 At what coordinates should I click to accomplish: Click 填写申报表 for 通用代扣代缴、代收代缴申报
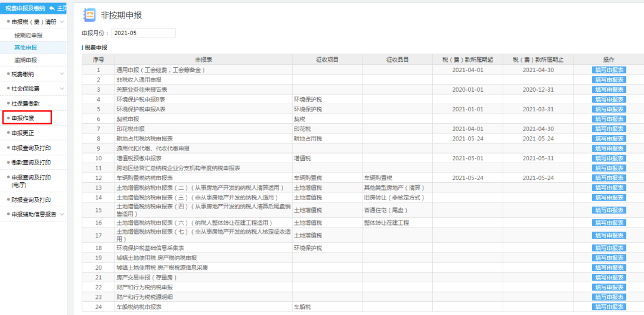609,148
